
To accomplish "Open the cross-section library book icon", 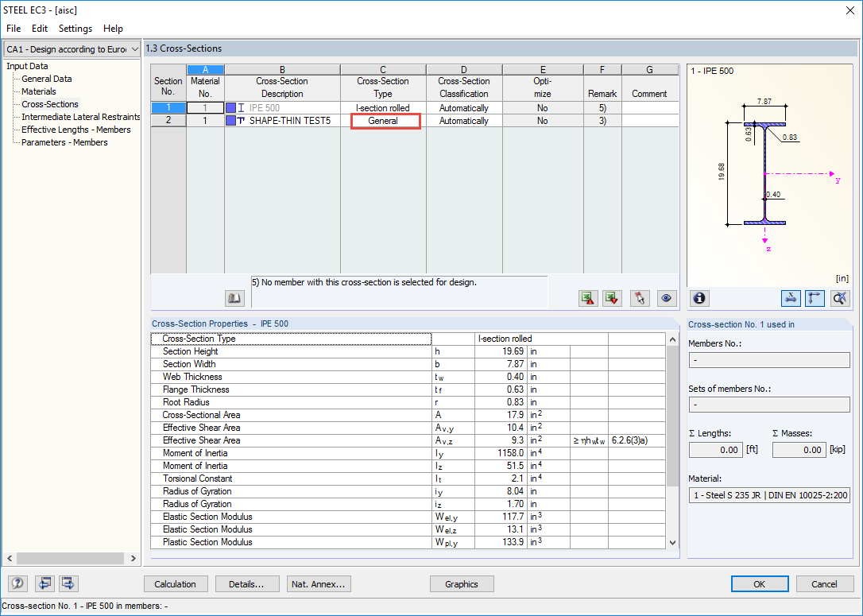I will coord(235,298).
